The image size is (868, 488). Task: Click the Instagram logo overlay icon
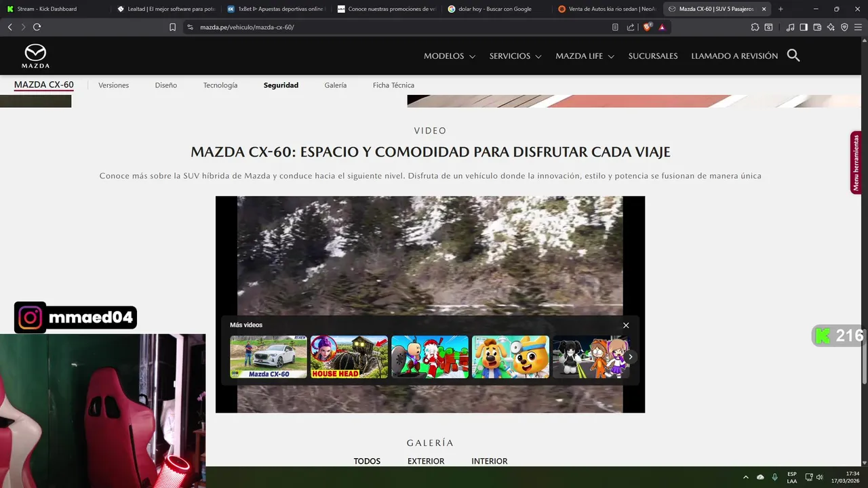click(30, 318)
